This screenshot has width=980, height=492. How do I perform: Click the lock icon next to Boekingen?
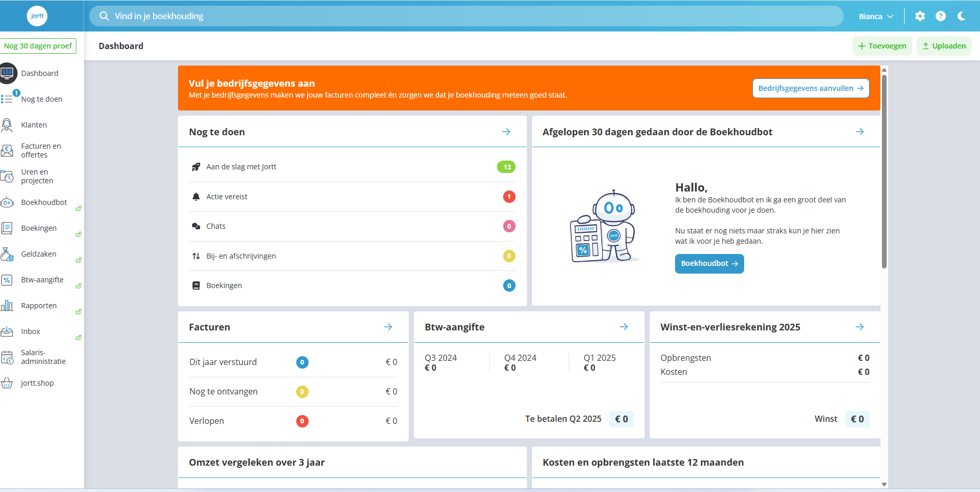pos(78,234)
